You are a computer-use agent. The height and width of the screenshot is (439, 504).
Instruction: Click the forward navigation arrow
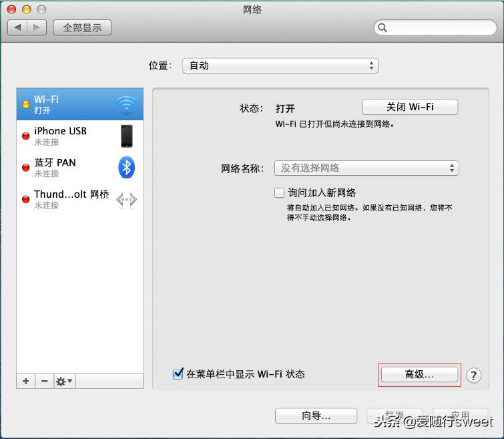tap(37, 27)
